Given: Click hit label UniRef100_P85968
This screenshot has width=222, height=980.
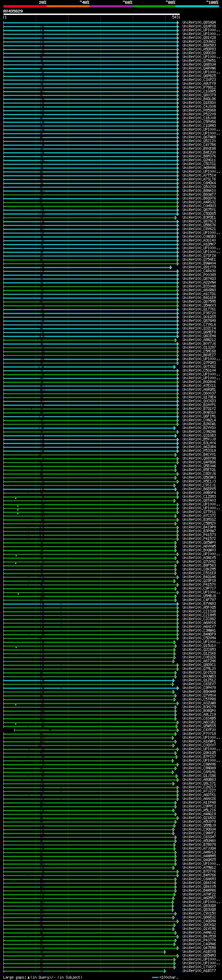Looking at the screenshot, I should 199,110.
